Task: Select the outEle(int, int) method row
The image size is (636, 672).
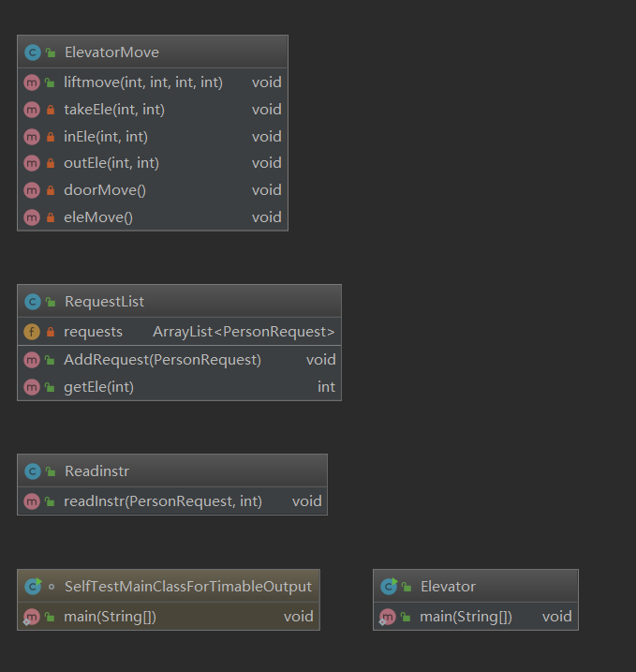Action: pyautogui.click(x=111, y=163)
